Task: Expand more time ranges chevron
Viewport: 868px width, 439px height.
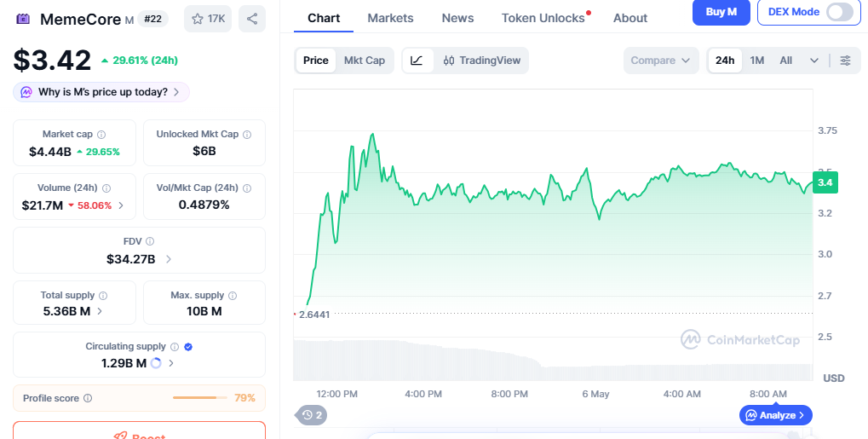Action: (813, 61)
